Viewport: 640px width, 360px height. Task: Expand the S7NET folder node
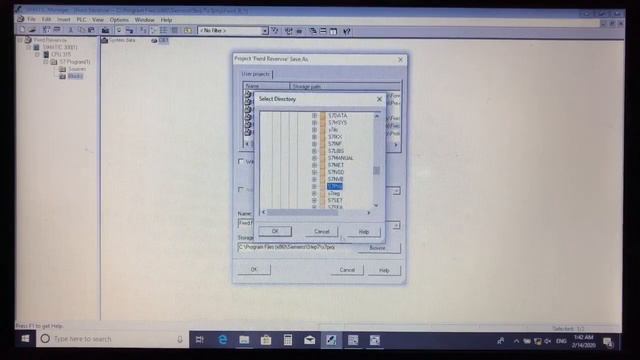coord(314,165)
